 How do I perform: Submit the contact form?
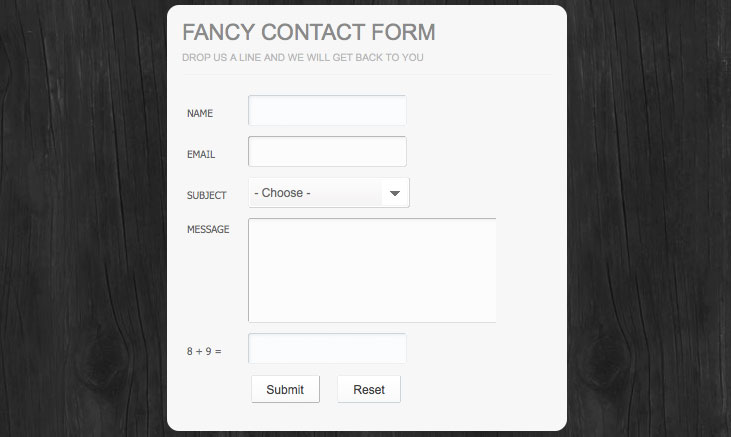click(x=285, y=389)
